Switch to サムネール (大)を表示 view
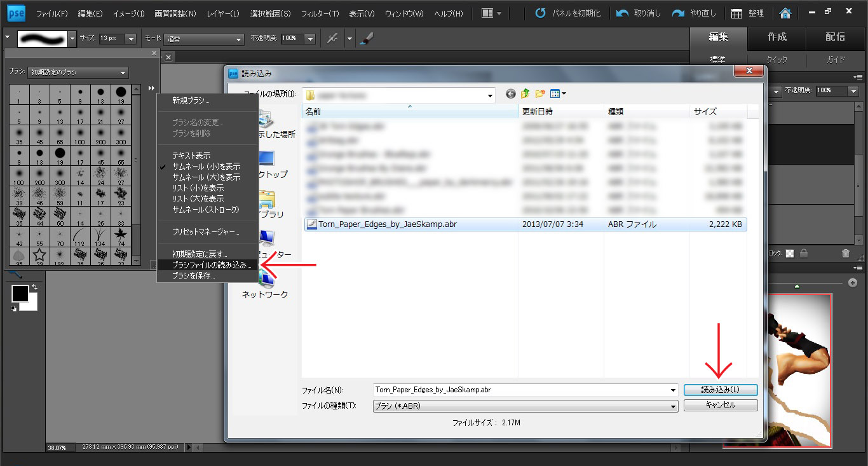868x466 pixels. (x=206, y=177)
